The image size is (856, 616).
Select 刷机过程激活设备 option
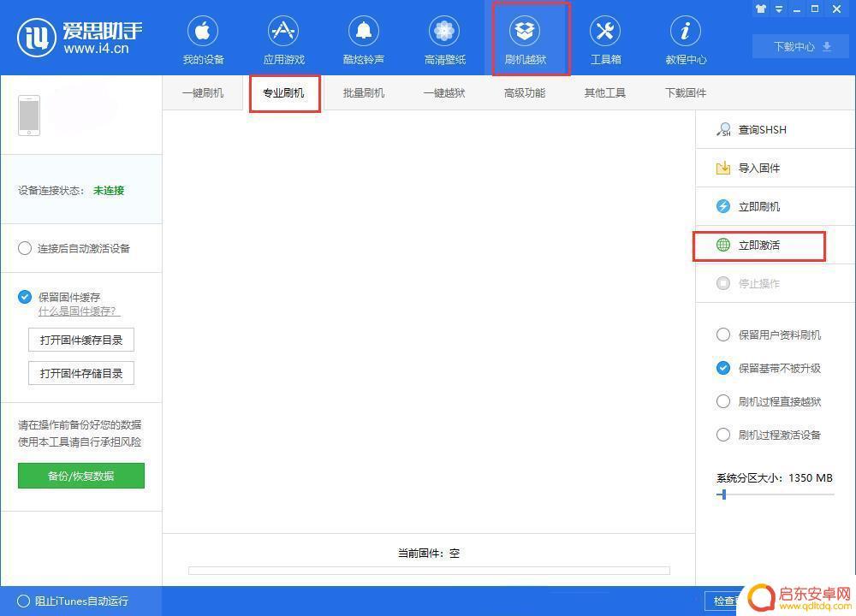(722, 435)
